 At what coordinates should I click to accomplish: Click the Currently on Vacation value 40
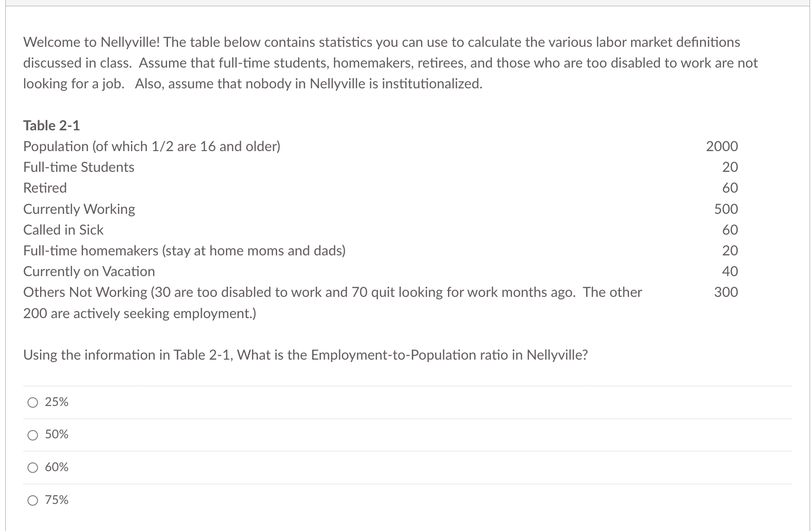[730, 271]
